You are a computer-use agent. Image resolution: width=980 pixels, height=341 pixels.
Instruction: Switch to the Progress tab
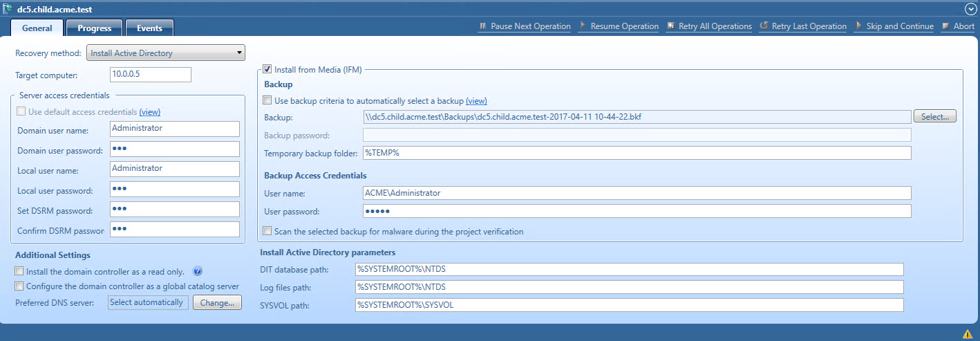[x=95, y=28]
